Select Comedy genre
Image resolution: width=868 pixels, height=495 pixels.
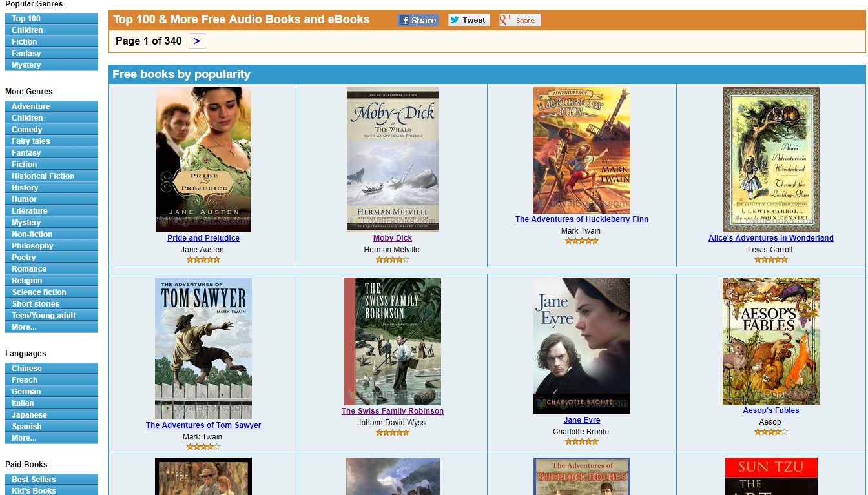click(x=52, y=130)
